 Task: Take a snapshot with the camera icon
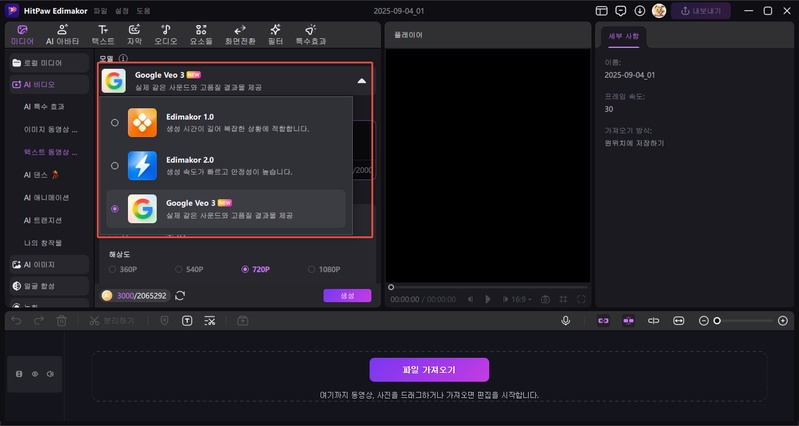(x=545, y=299)
